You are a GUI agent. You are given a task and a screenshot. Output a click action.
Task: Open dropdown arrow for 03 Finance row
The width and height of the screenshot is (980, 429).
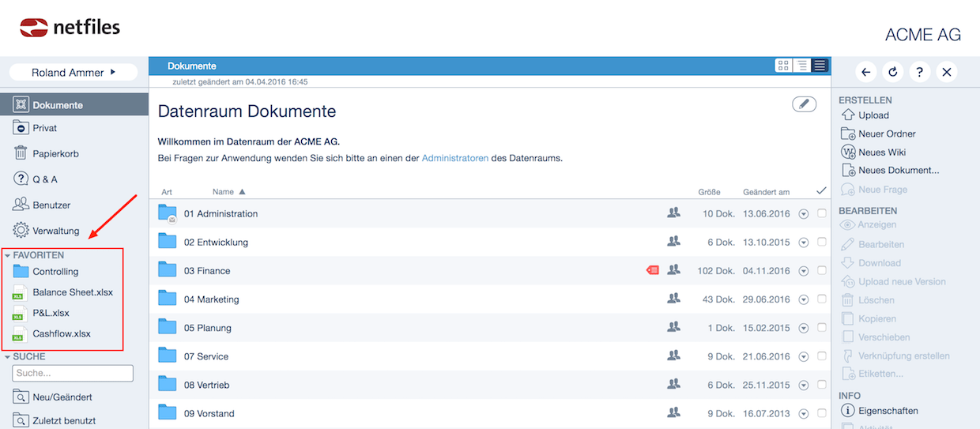coord(804,270)
